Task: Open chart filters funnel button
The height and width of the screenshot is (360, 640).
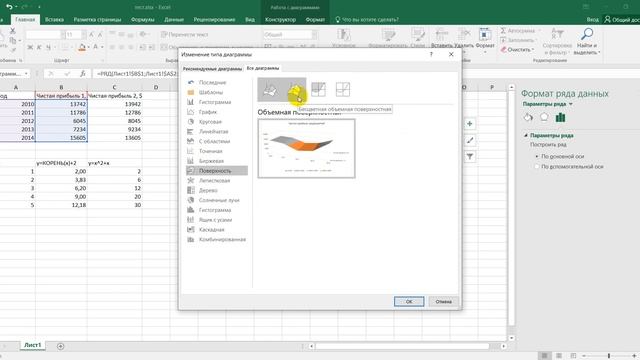Action: [470, 156]
